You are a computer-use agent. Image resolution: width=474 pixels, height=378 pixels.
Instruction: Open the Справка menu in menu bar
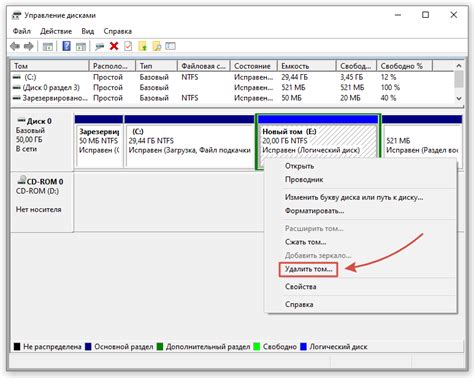click(x=118, y=31)
